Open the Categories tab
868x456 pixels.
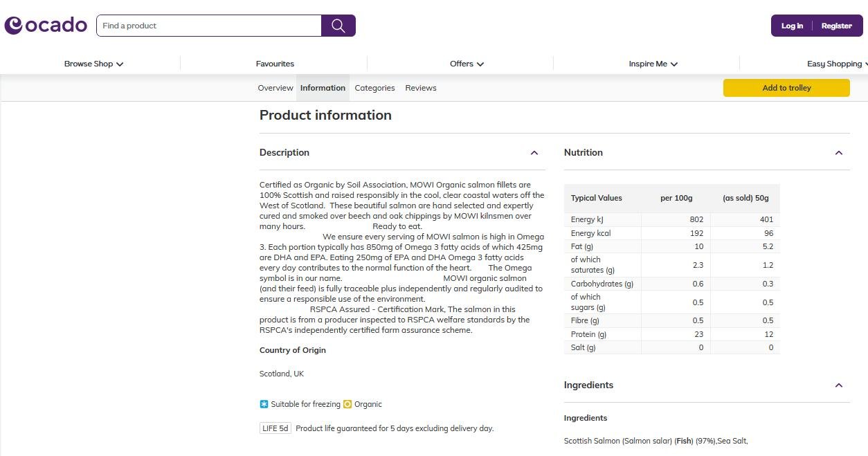(x=374, y=88)
